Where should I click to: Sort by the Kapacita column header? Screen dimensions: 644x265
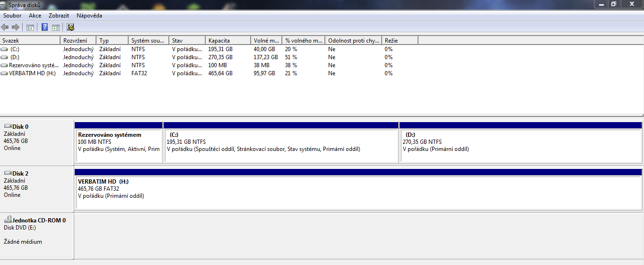[228, 41]
